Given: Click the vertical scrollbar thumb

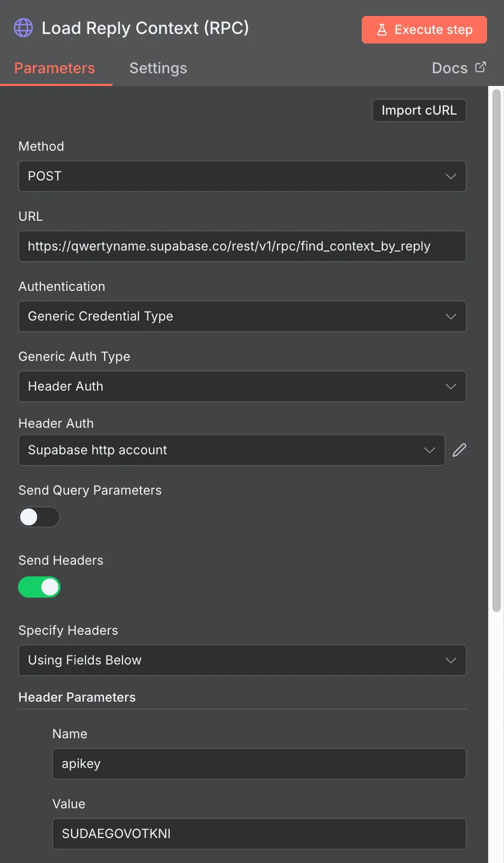Looking at the screenshot, I should click(497, 350).
